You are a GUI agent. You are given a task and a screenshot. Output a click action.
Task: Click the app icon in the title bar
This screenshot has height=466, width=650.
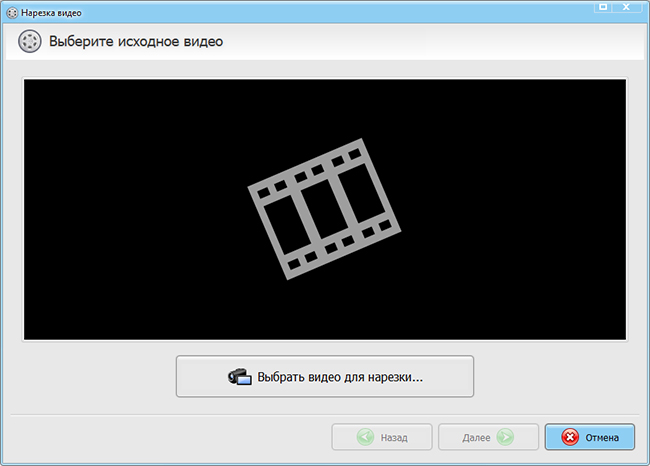(12, 13)
